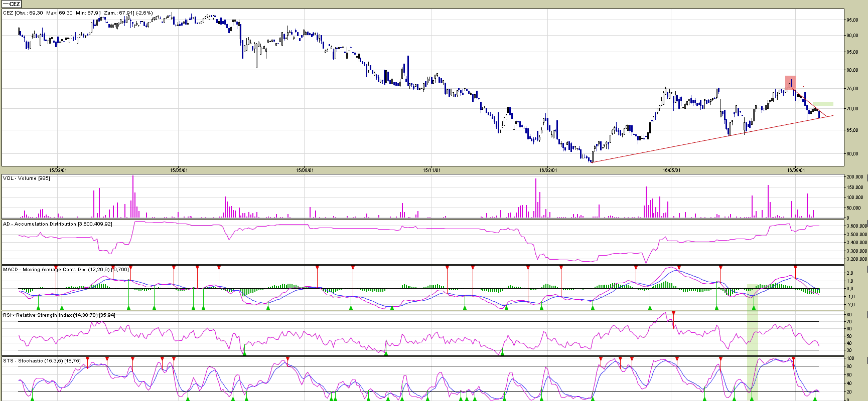Select the VOL - Volume panel label
868x401 pixels.
(27, 178)
